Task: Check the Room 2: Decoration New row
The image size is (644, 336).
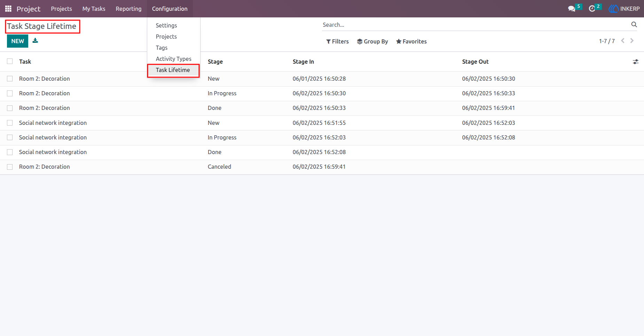Action: (10, 79)
